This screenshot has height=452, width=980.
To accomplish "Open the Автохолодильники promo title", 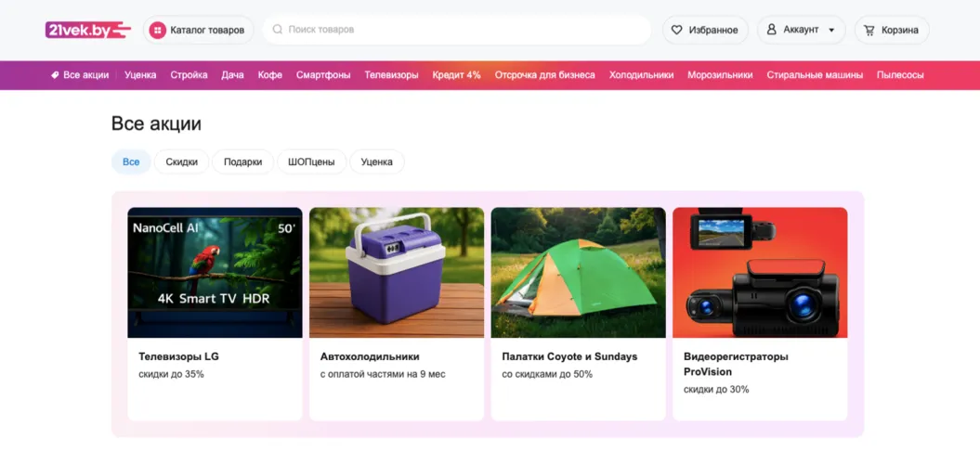I will pos(370,357).
